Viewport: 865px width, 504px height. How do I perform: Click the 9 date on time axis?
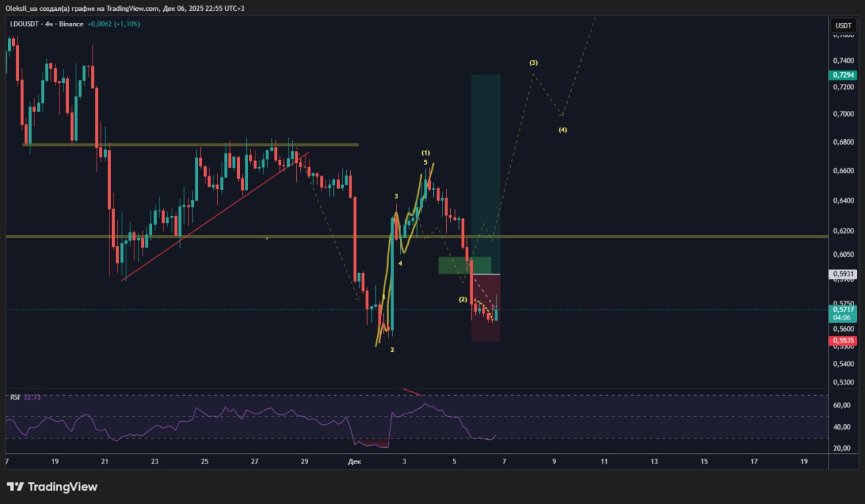tap(554, 461)
